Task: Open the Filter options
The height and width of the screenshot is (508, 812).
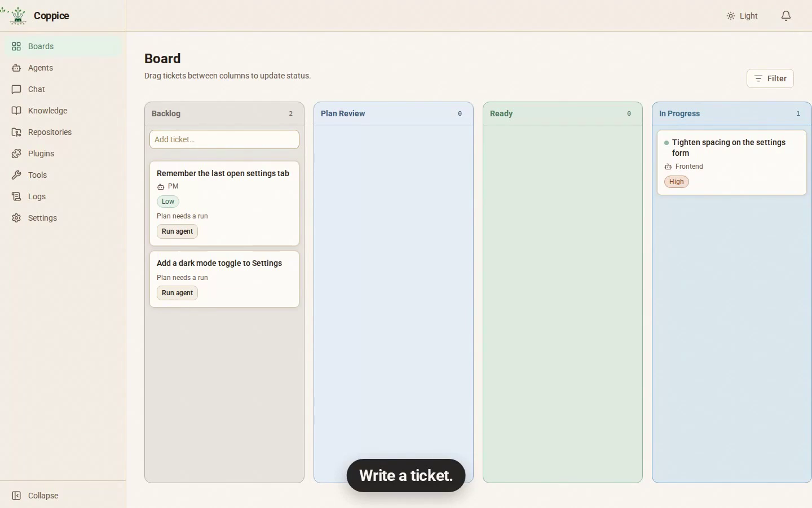Action: 770,78
